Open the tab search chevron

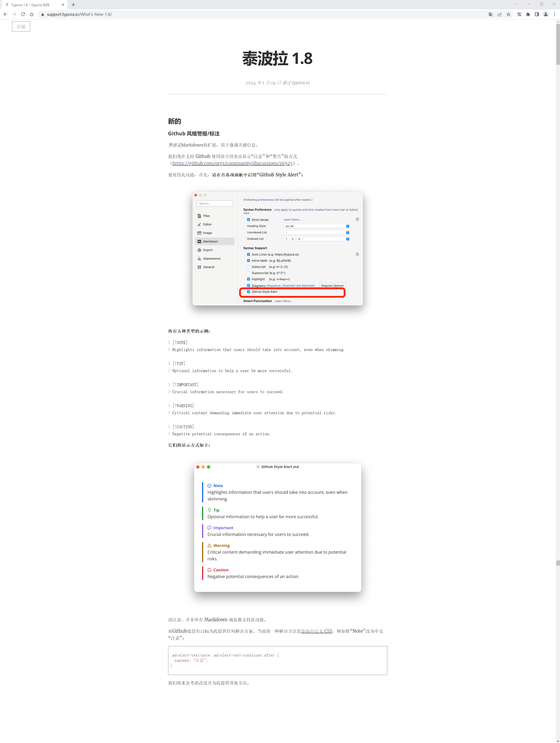[516, 4]
